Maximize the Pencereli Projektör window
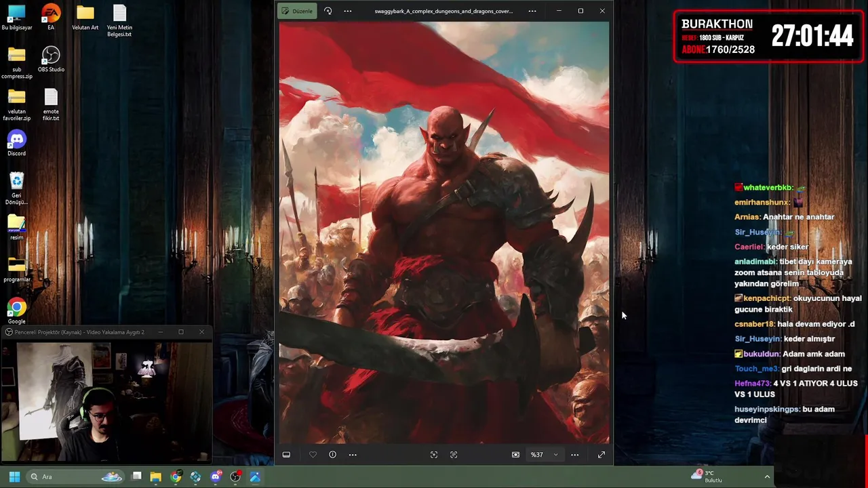The image size is (868, 488). [181, 332]
